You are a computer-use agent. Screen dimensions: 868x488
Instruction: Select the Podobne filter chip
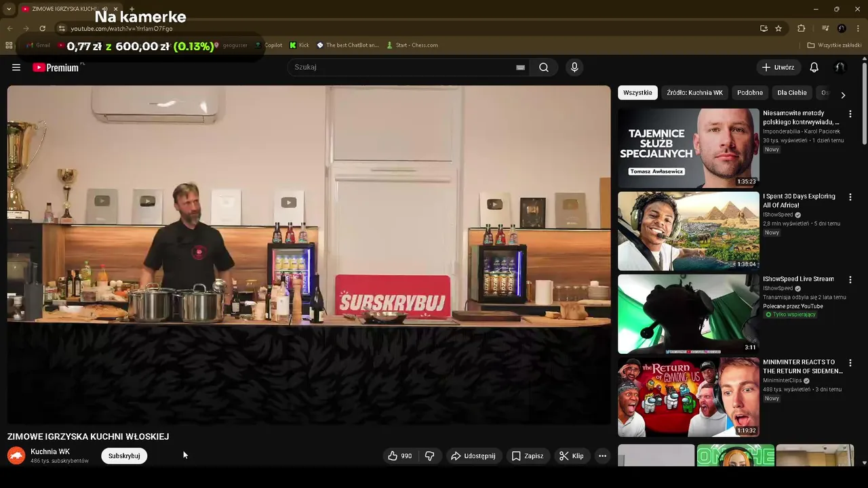pyautogui.click(x=750, y=93)
